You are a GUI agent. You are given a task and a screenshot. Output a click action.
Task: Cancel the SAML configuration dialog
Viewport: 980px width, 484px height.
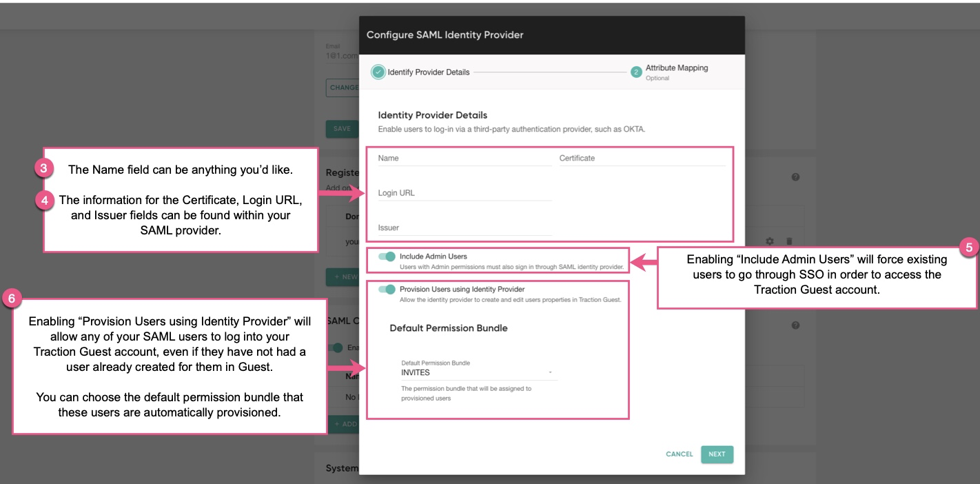pos(679,454)
